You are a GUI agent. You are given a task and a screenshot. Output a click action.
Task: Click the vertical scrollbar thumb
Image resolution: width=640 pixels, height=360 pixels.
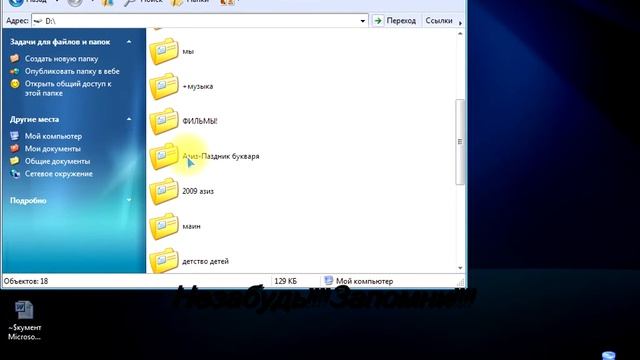[x=460, y=142]
